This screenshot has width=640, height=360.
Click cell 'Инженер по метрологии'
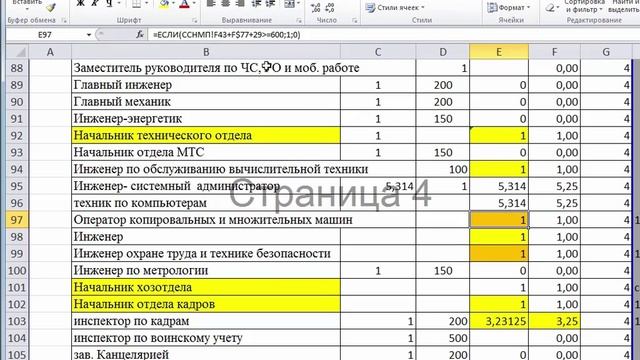point(206,271)
